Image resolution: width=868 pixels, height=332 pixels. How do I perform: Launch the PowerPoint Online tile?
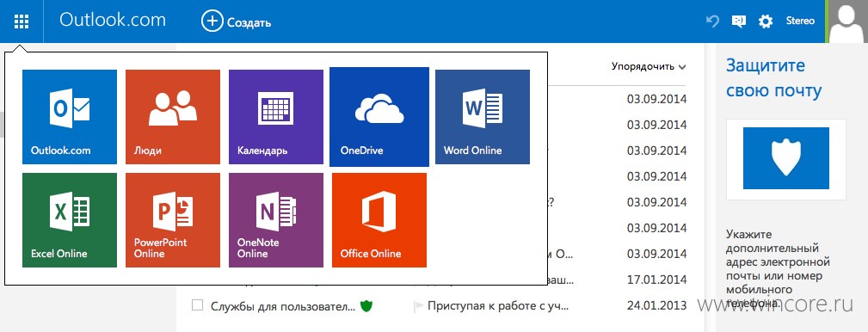pyautogui.click(x=173, y=220)
